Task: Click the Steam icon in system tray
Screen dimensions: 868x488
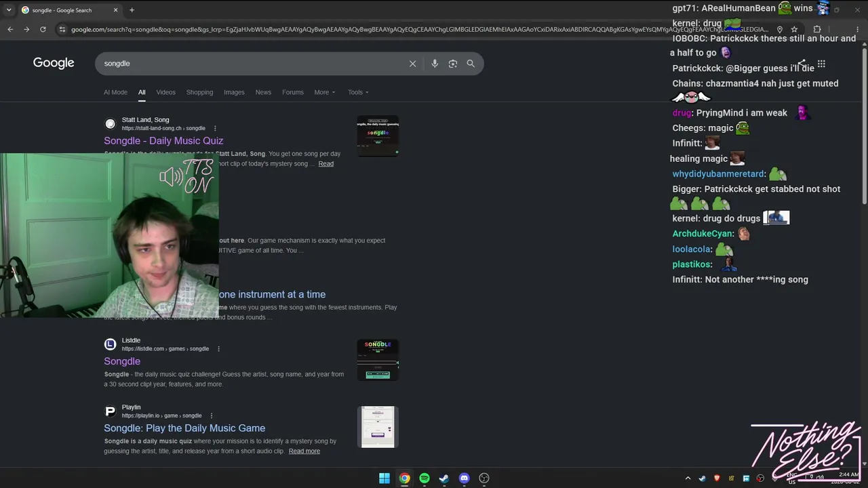Action: click(x=702, y=479)
